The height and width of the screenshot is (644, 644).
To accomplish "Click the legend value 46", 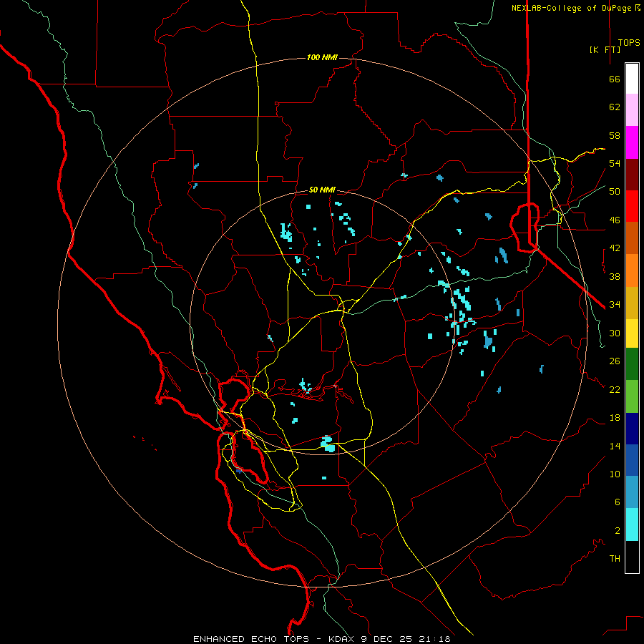I will point(615,220).
